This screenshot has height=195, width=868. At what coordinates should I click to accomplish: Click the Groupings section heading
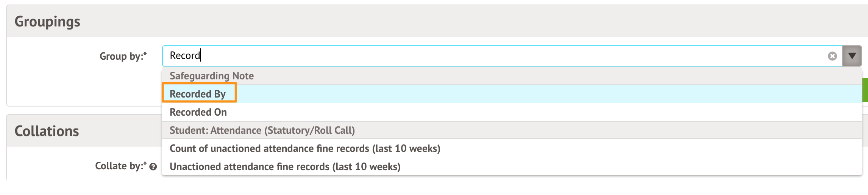pos(47,22)
